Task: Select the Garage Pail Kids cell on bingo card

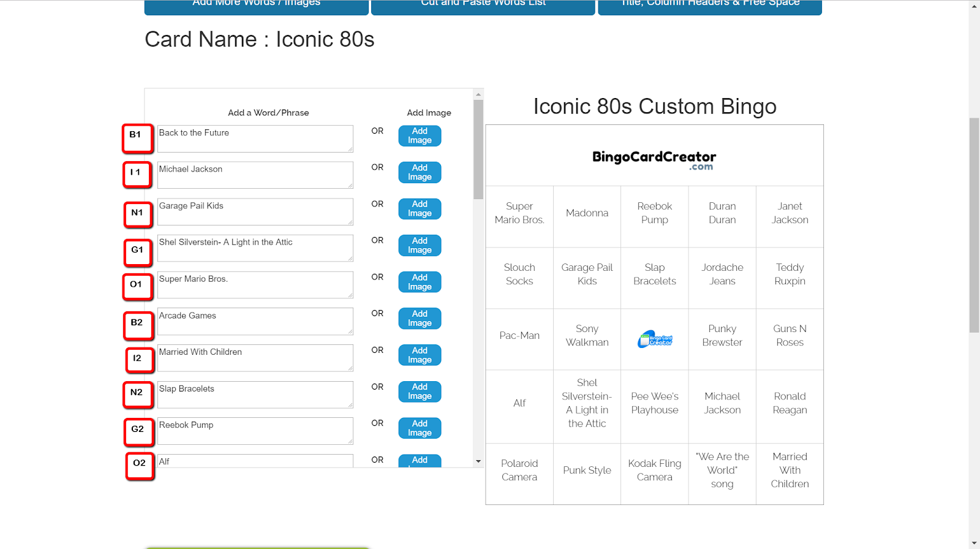Action: pyautogui.click(x=587, y=278)
